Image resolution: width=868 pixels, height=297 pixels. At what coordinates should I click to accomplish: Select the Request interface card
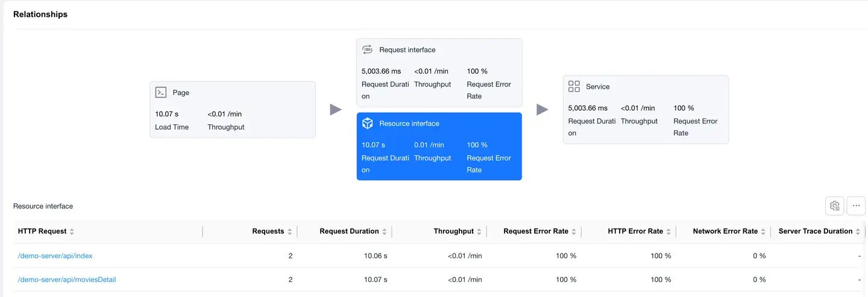tap(439, 73)
